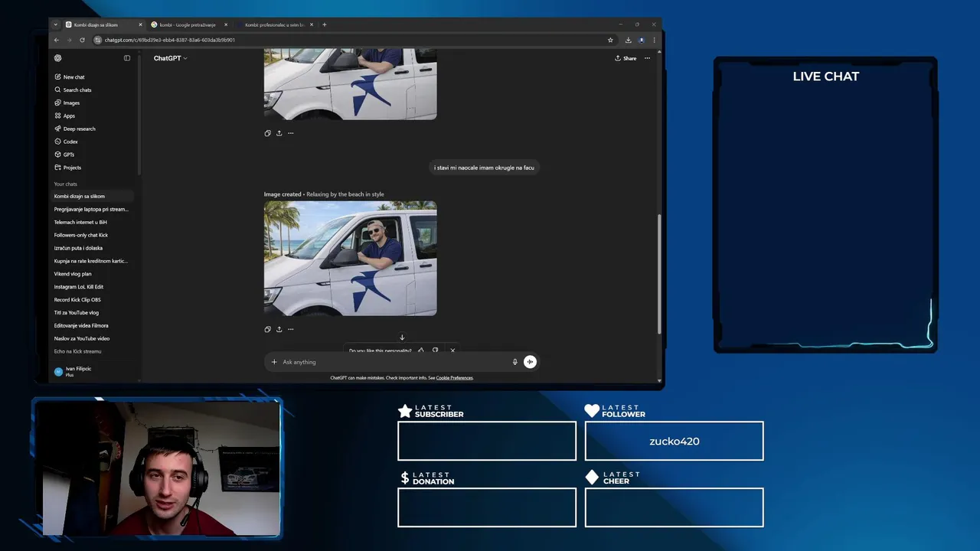Open the 'Pregrijavanje laptopa pri stream...' chat
980x551 pixels.
pyautogui.click(x=93, y=210)
